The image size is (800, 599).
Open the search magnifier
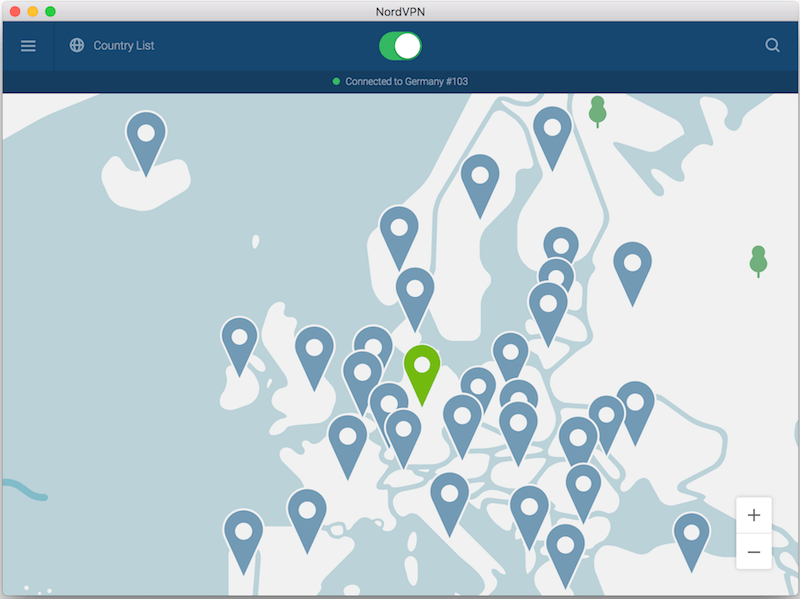tap(772, 45)
